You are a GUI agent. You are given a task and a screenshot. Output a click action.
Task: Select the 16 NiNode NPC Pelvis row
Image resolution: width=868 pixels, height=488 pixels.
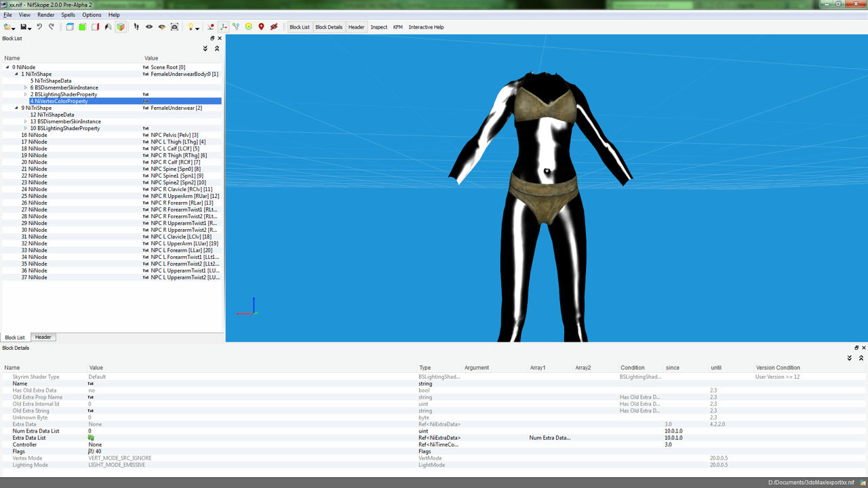pyautogui.click(x=112, y=135)
